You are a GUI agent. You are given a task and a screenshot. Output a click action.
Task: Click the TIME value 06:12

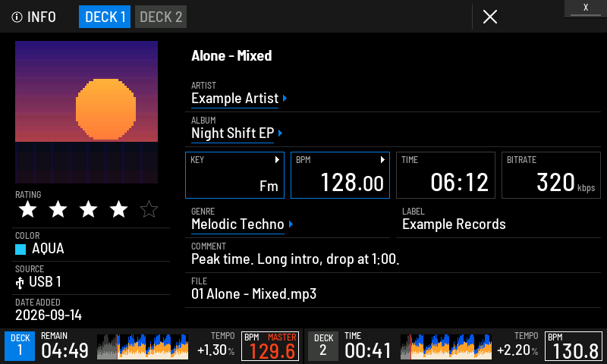point(460,182)
